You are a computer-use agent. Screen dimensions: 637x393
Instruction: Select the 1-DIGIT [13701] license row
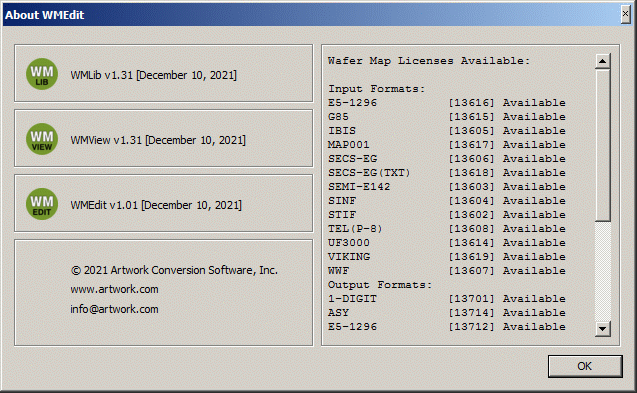point(447,299)
